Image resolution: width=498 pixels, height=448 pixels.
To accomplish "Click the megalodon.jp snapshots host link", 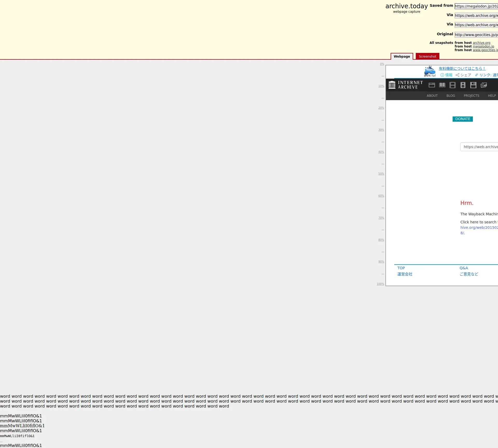I will [x=483, y=46].
